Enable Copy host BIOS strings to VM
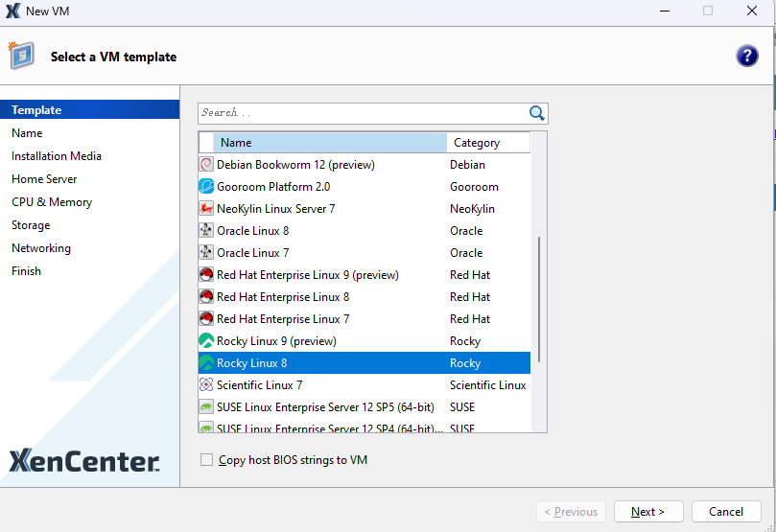The image size is (776, 532). (206, 460)
